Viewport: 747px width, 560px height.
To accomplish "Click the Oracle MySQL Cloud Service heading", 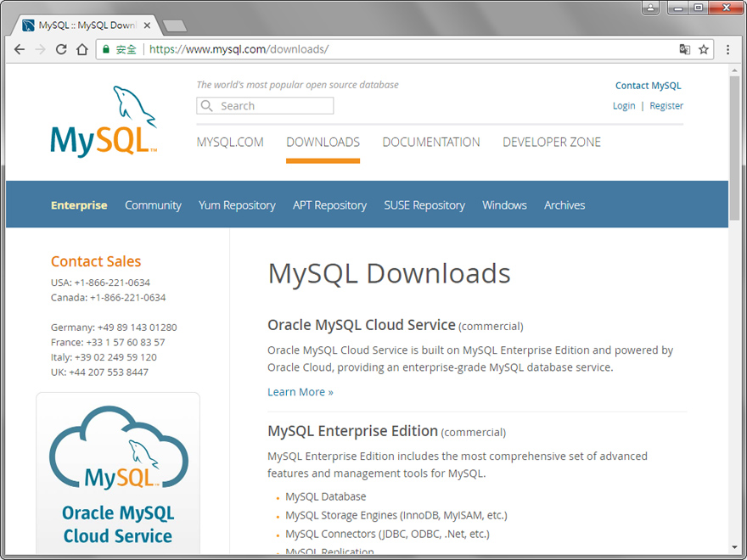I will 361,325.
